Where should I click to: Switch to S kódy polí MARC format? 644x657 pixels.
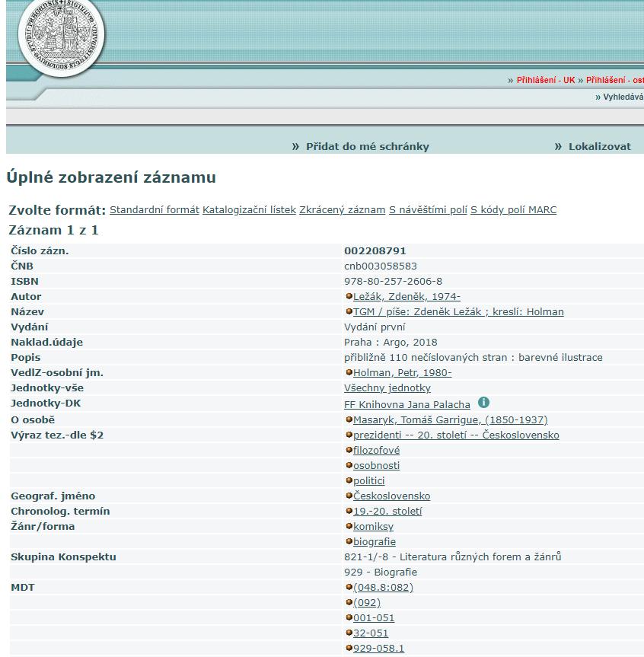click(x=513, y=210)
